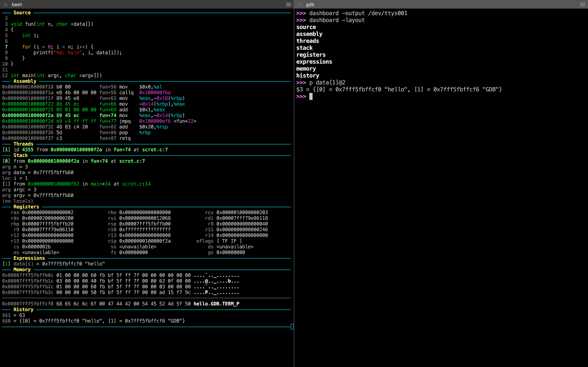Click the Assembly section header
Viewport: 588px width, 367px height.
25,81
